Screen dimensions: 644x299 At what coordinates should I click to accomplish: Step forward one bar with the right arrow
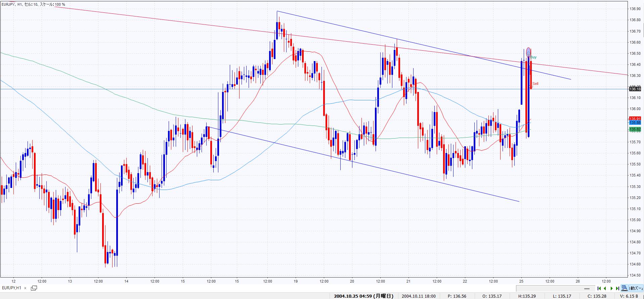pyautogui.click(x=611, y=288)
